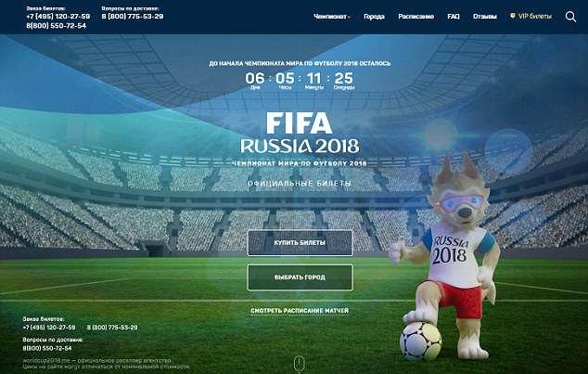The width and height of the screenshot is (588, 374).
Task: Click header delivery phone 8 (800) 775-53-29
Action: [133, 16]
